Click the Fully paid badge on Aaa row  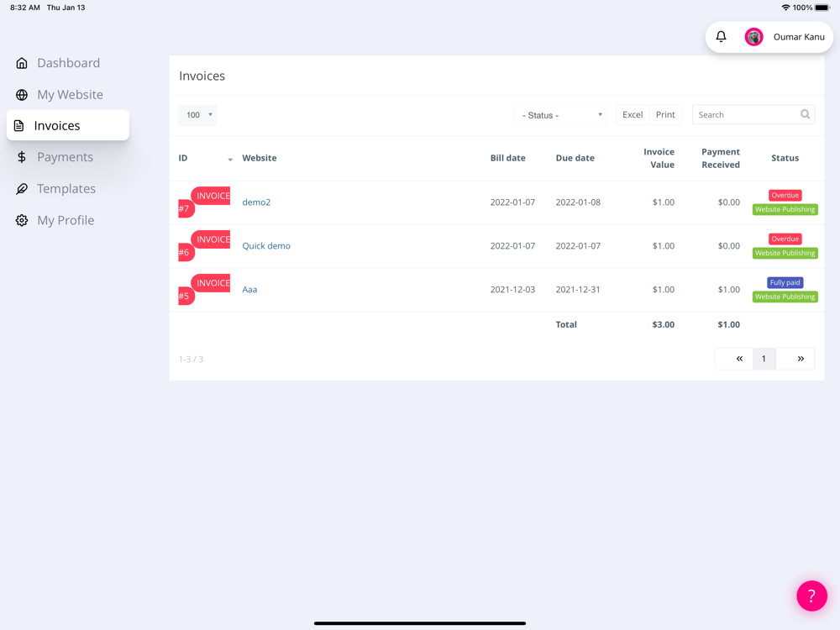coord(785,282)
